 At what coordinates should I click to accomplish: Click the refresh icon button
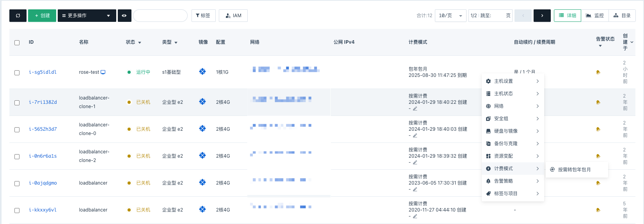pyautogui.click(x=18, y=16)
